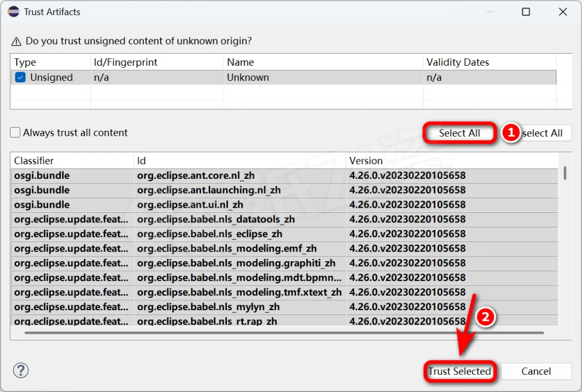582x392 pixels.
Task: Click the Version column header
Action: (x=452, y=160)
